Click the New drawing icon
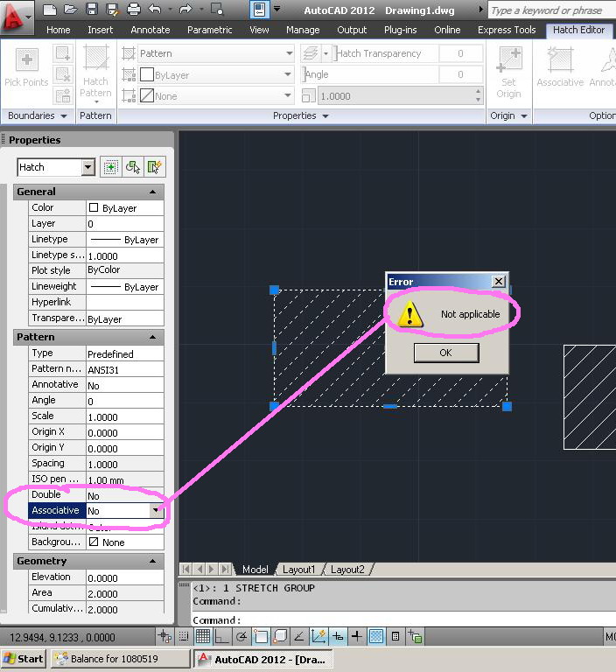This screenshot has width=616, height=672. click(50, 9)
